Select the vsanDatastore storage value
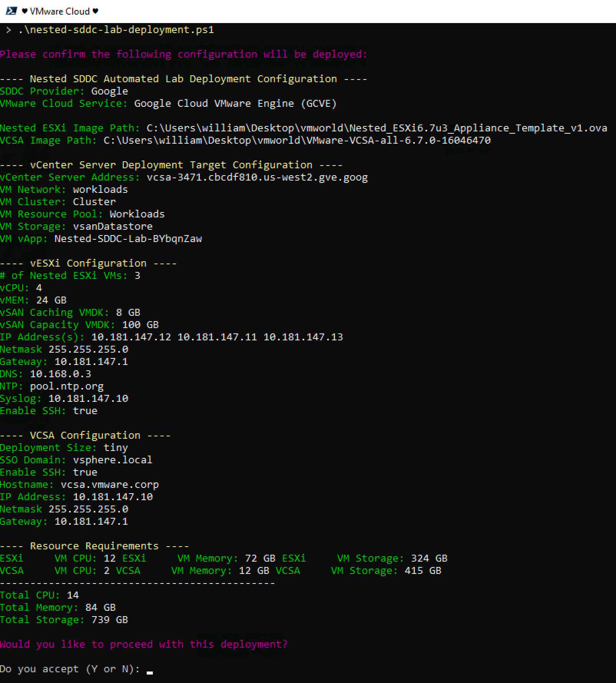This screenshot has width=616, height=683. point(113,226)
